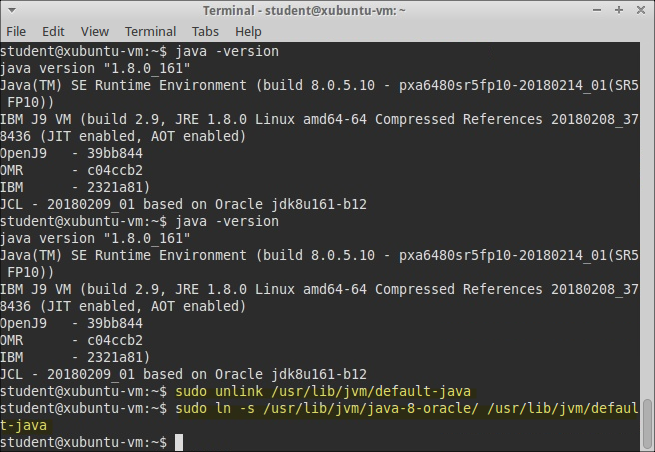
Task: Open the Help menu
Action: point(248,31)
